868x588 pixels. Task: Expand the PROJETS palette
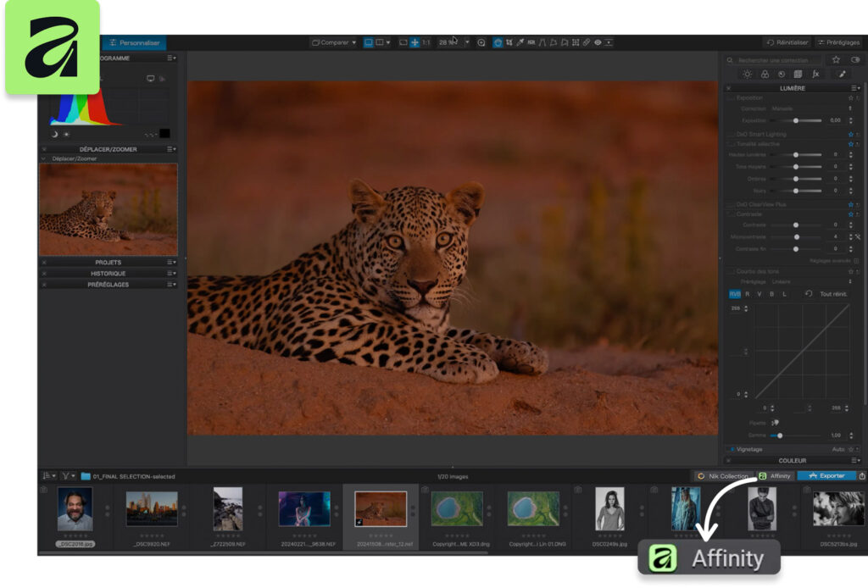click(108, 262)
